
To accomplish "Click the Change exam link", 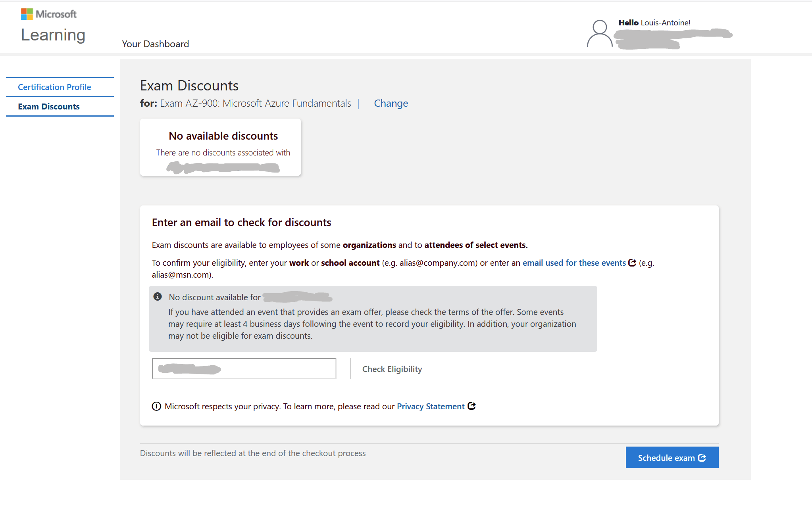I will pyautogui.click(x=391, y=104).
